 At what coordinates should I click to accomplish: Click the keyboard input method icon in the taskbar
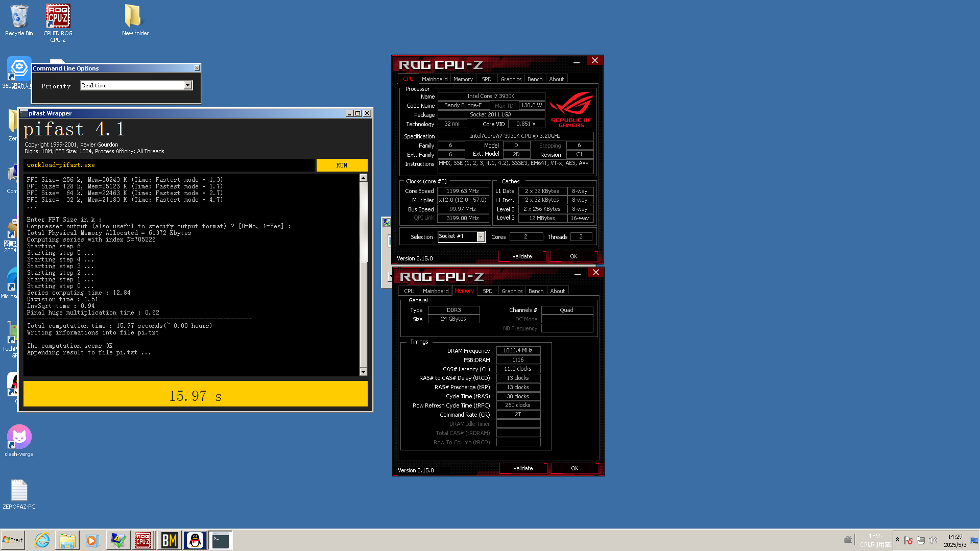click(848, 540)
